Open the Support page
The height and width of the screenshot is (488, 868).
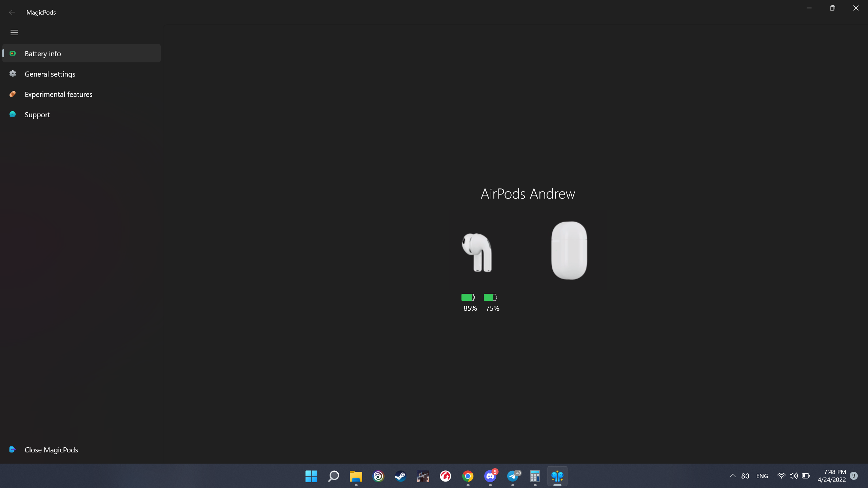(37, 115)
